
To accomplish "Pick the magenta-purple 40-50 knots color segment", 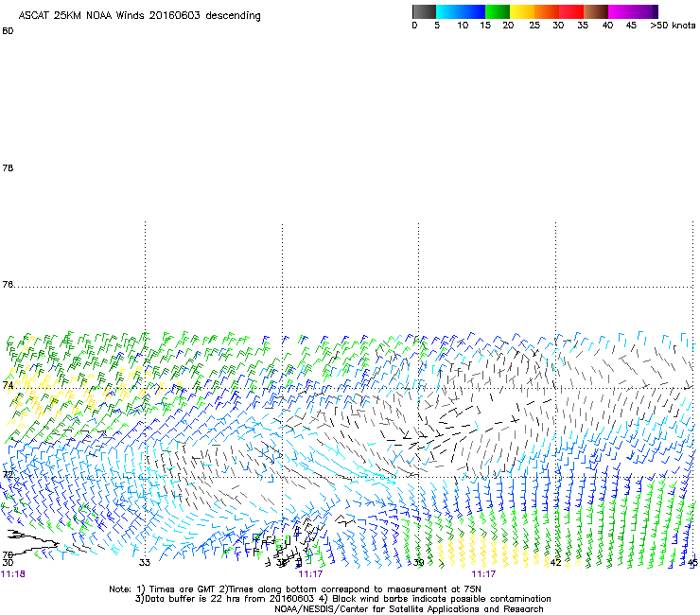I will (633, 11).
